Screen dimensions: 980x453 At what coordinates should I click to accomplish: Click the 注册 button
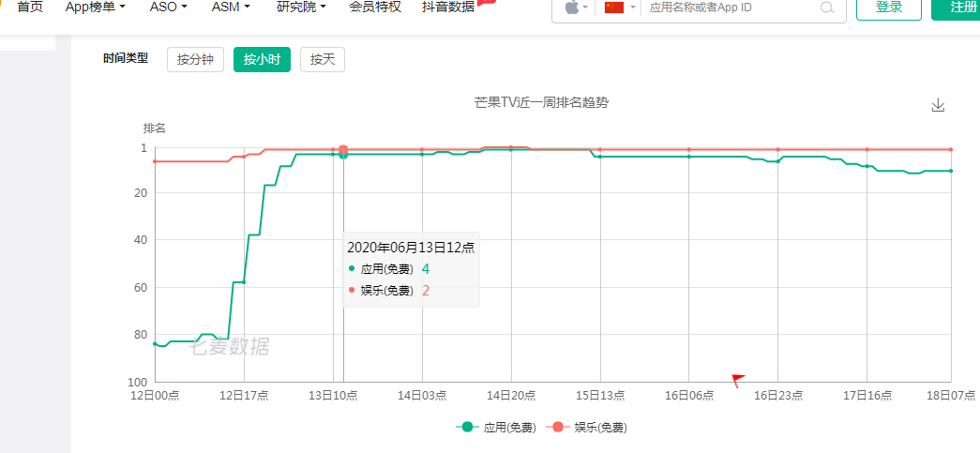(956, 8)
